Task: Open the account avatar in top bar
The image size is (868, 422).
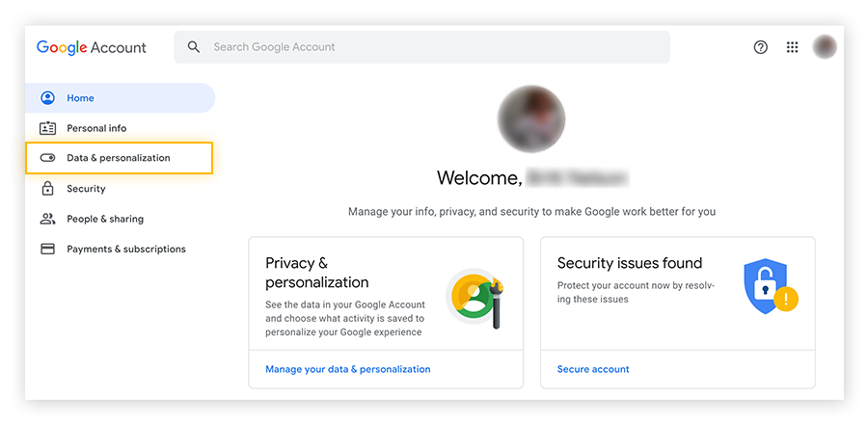Action: click(x=825, y=47)
